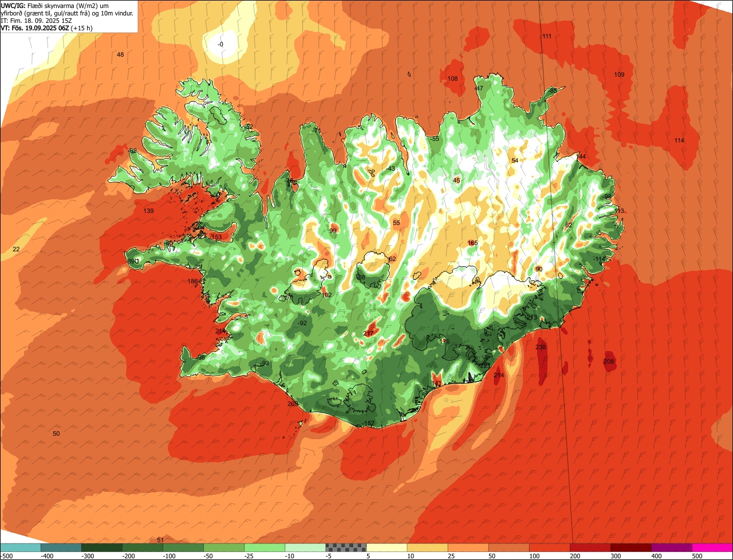Click the purple legend swatch between 400 and 500
The height and width of the screenshot is (560, 733).
point(672,547)
